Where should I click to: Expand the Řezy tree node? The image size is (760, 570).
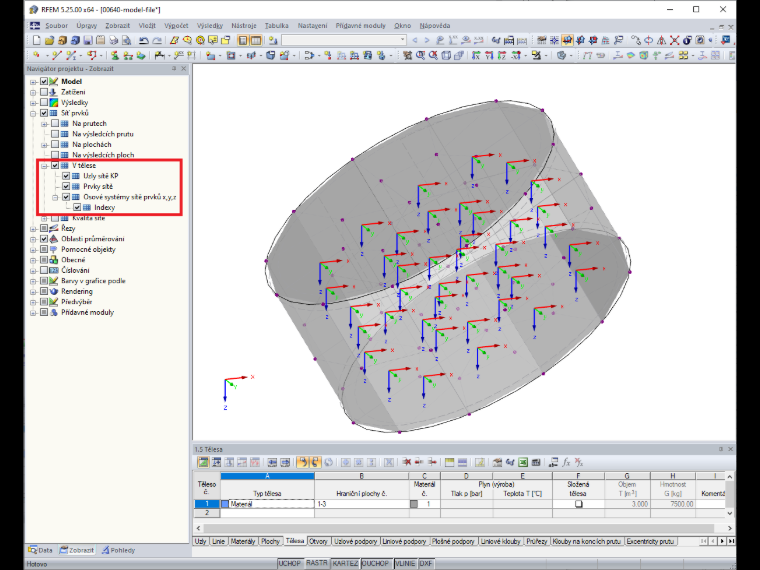[x=33, y=229]
